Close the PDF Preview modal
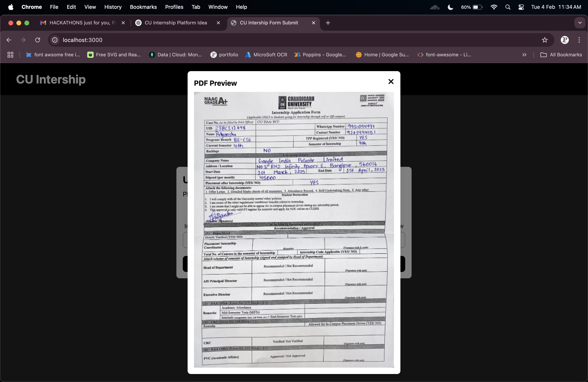Screen dimensions: 588x382 click(x=391, y=82)
